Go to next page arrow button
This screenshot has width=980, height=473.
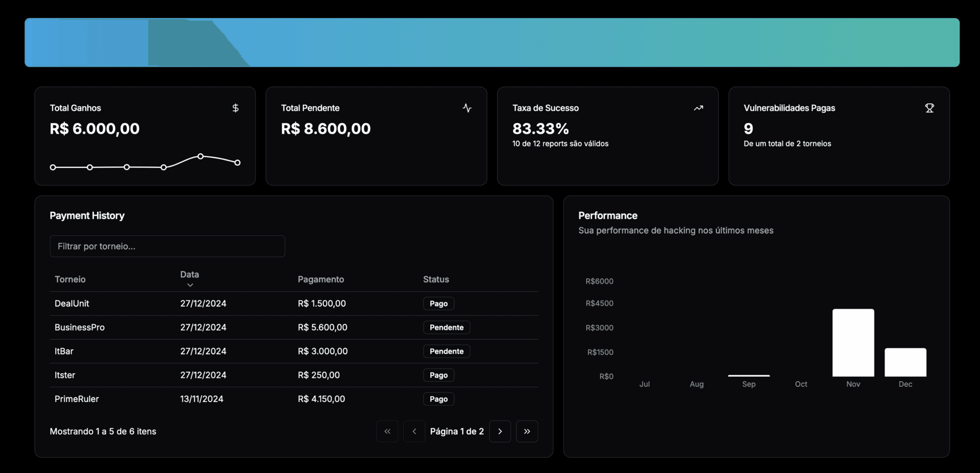click(x=500, y=431)
